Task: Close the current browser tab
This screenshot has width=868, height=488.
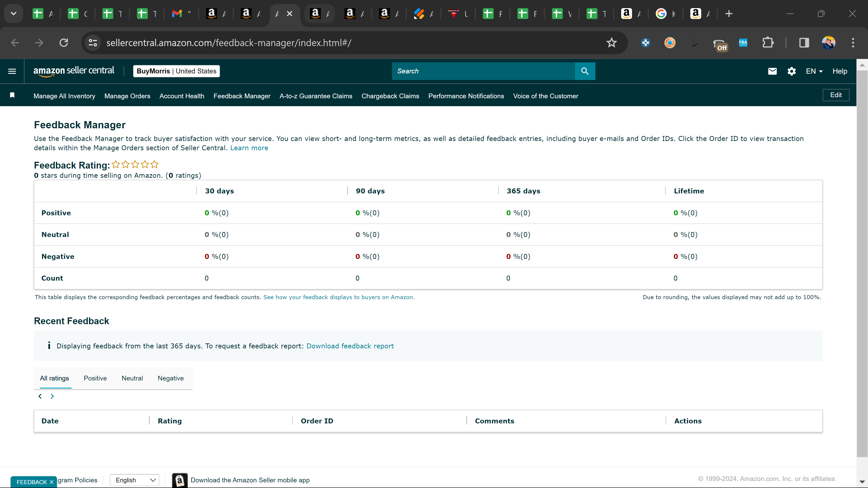Action: pos(289,14)
